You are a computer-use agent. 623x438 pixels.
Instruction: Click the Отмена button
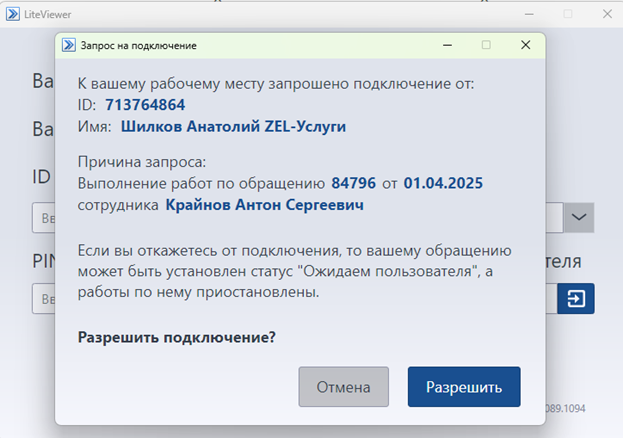(x=344, y=387)
